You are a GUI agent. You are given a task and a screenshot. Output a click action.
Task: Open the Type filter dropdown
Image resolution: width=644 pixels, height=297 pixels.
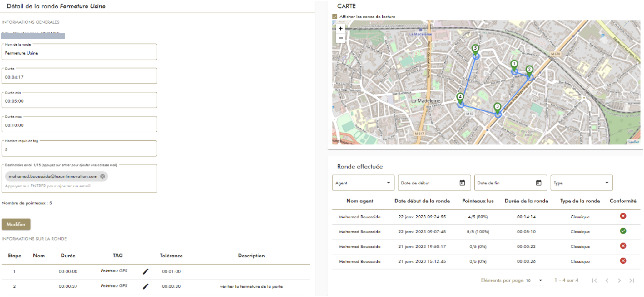coord(581,183)
